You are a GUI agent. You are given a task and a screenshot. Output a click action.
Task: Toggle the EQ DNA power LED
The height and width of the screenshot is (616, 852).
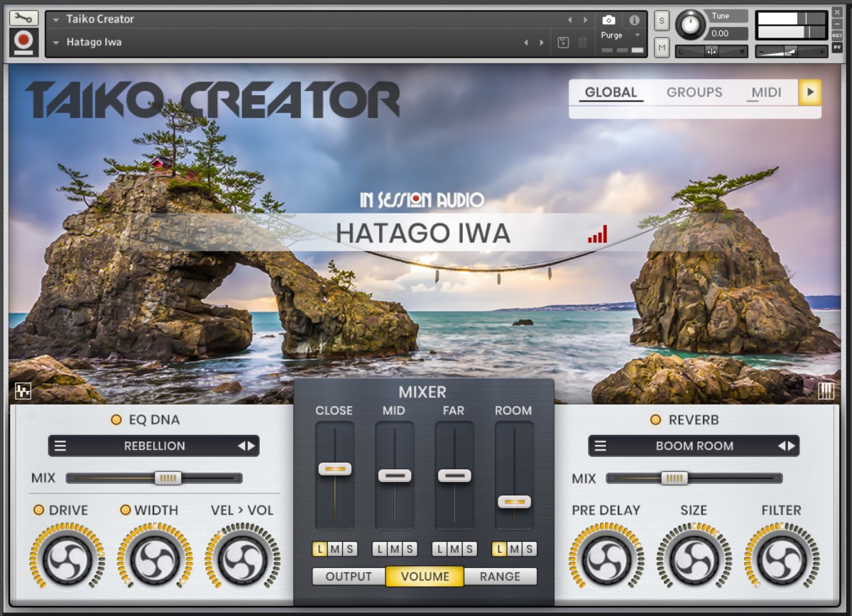click(116, 419)
